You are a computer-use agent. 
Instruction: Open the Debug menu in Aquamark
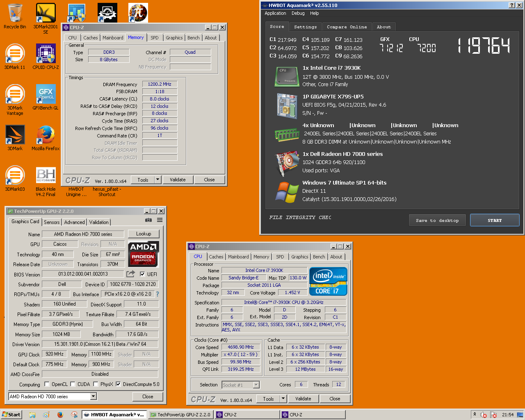[x=298, y=13]
